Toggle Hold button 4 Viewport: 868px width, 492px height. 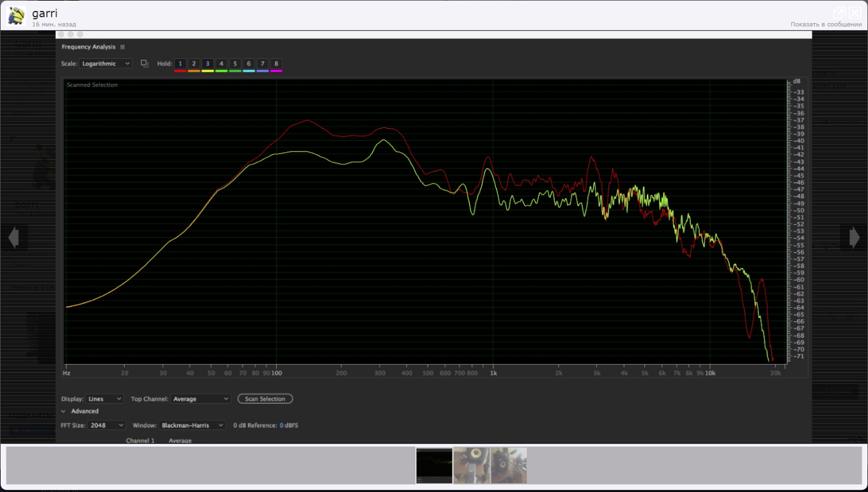point(221,63)
